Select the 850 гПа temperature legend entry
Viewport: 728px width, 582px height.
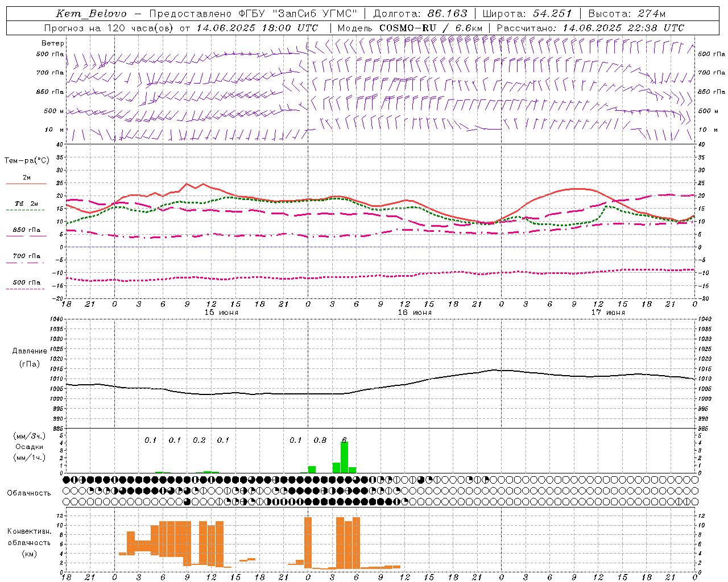click(x=27, y=230)
